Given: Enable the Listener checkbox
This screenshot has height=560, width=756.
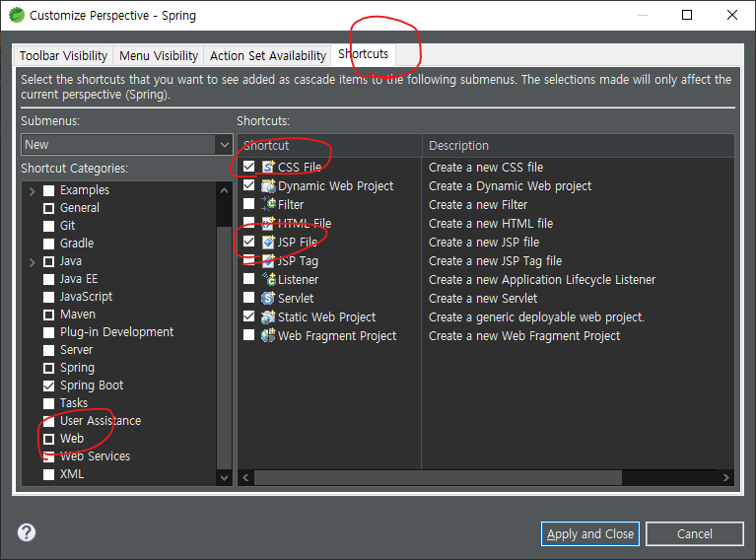Looking at the screenshot, I should coord(248,279).
